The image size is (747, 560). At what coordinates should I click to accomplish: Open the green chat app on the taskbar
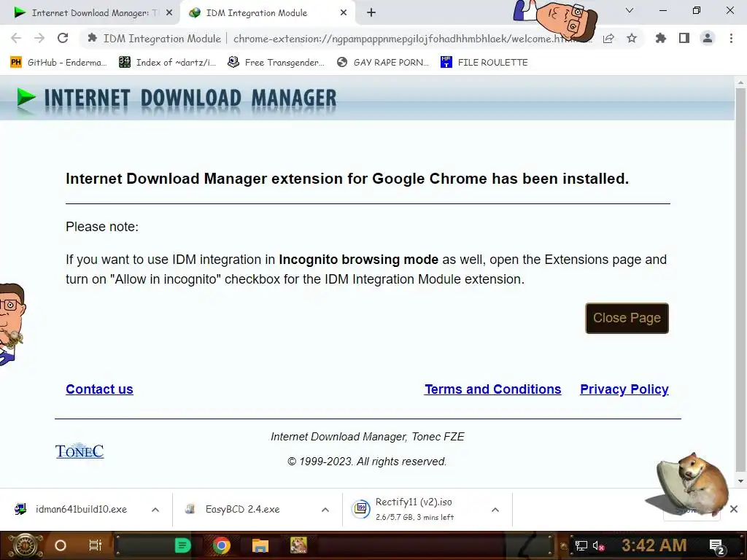coord(182,545)
